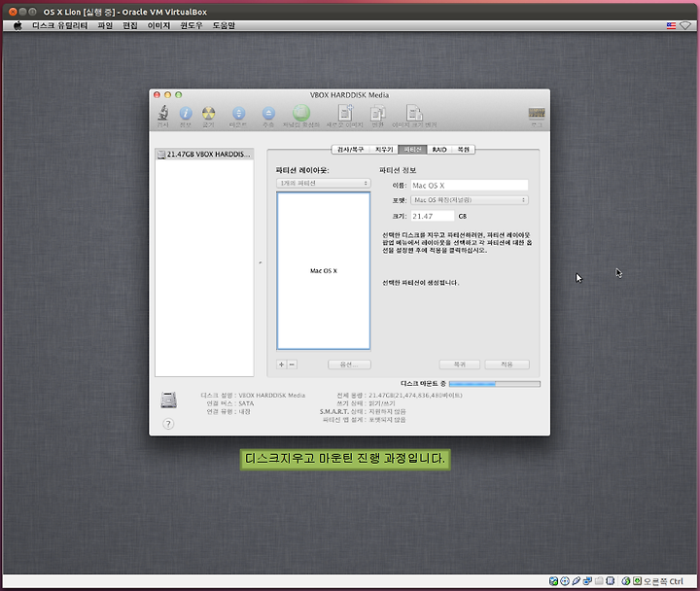Open the partition layout dropdown
The width and height of the screenshot is (700, 591).
coord(323,183)
